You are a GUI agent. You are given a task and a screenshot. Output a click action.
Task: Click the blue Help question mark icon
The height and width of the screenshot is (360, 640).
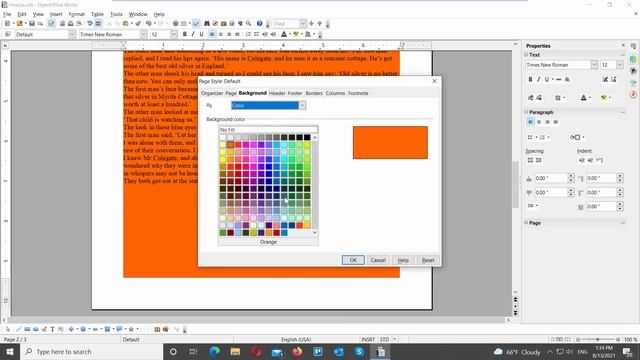(259, 24)
